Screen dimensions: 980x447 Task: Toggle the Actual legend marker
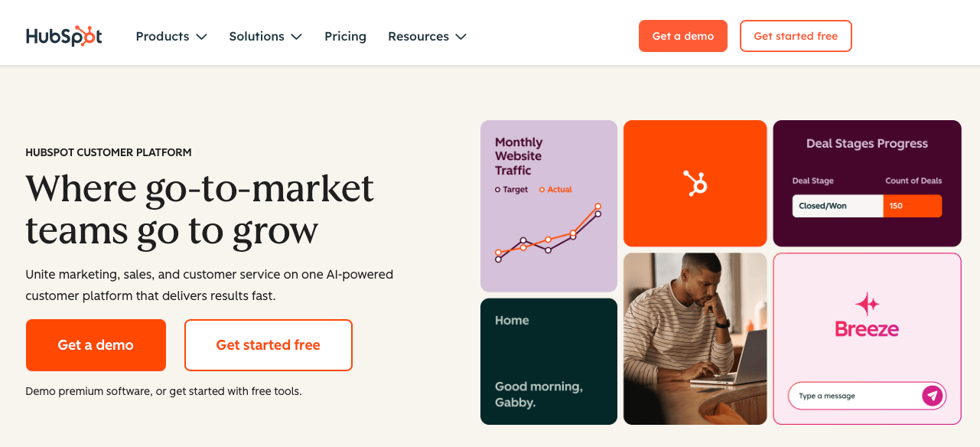pyautogui.click(x=543, y=189)
